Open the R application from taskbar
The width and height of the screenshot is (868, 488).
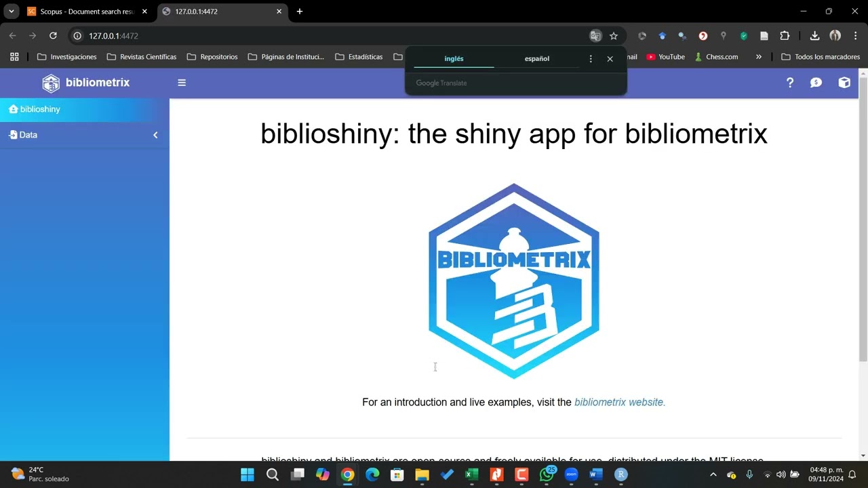click(621, 474)
